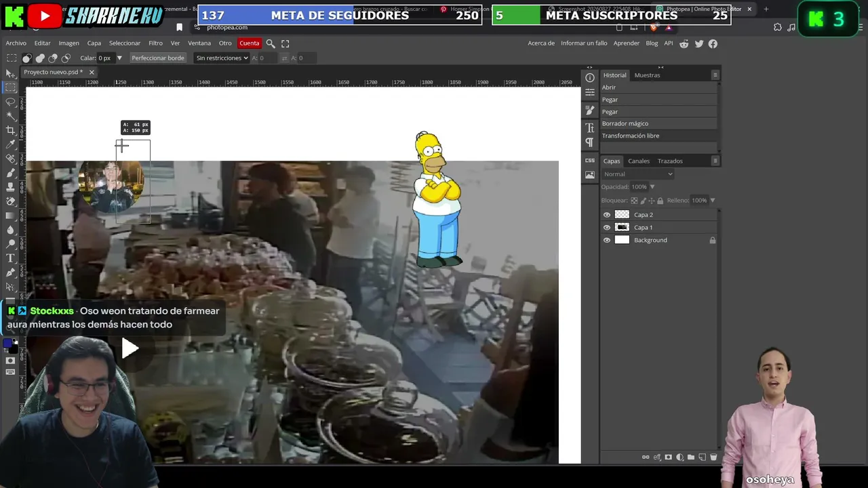Select the Magic Wand tool
This screenshot has height=488, width=868.
11,116
